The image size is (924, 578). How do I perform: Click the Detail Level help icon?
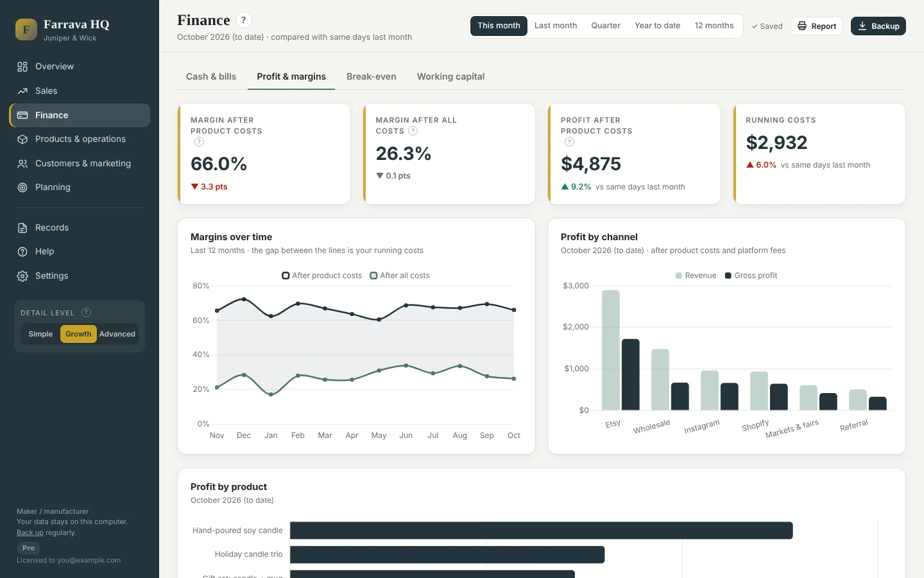point(87,313)
